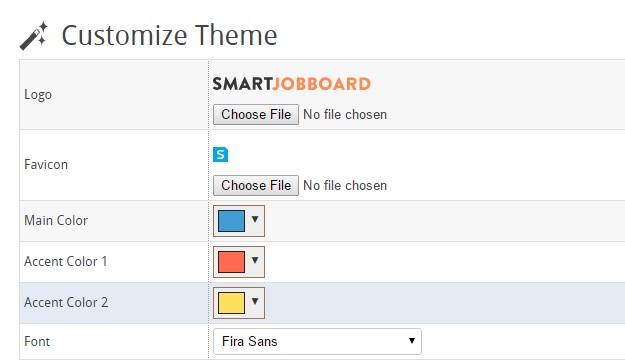The width and height of the screenshot is (625, 360).
Task: Select the Main Color label
Action: coord(56,220)
